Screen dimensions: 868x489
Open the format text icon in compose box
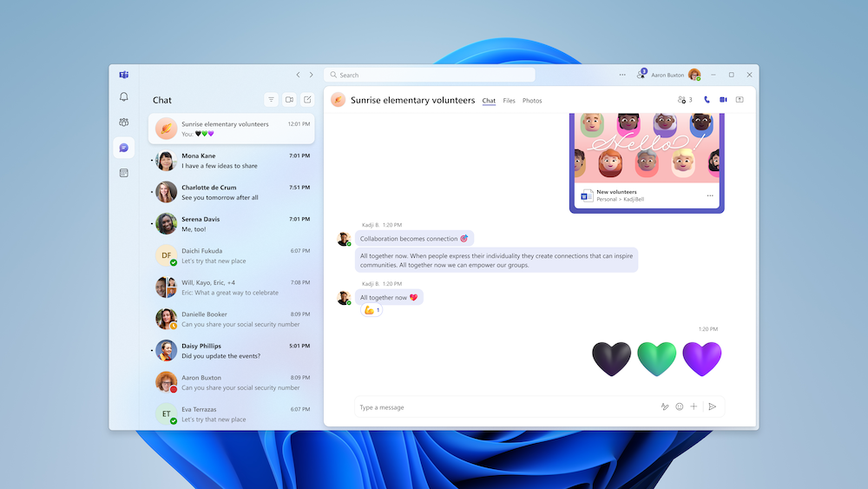665,407
